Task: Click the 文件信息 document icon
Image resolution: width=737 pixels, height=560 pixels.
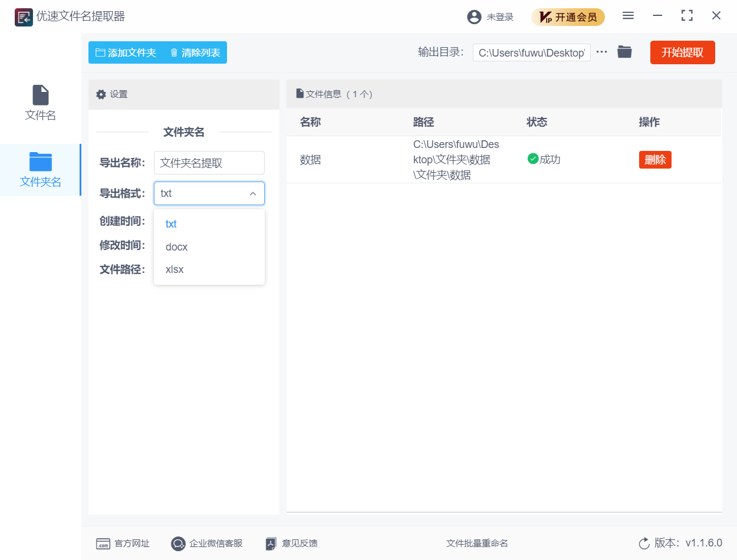Action: (x=300, y=93)
